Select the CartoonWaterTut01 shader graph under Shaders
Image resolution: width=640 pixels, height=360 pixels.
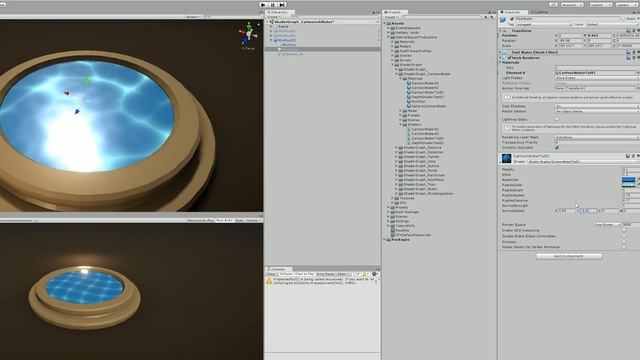(428, 138)
